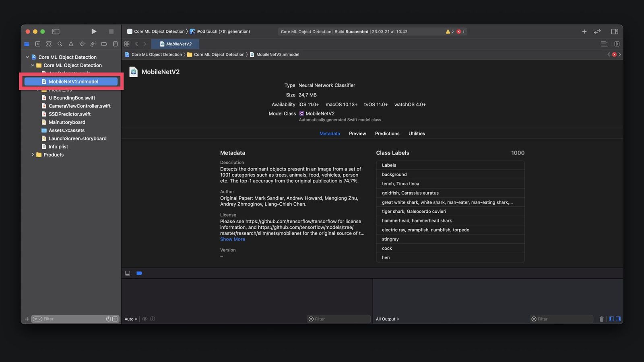
Task: Select the Symbol navigator hierarchy icon
Action: click(49, 44)
